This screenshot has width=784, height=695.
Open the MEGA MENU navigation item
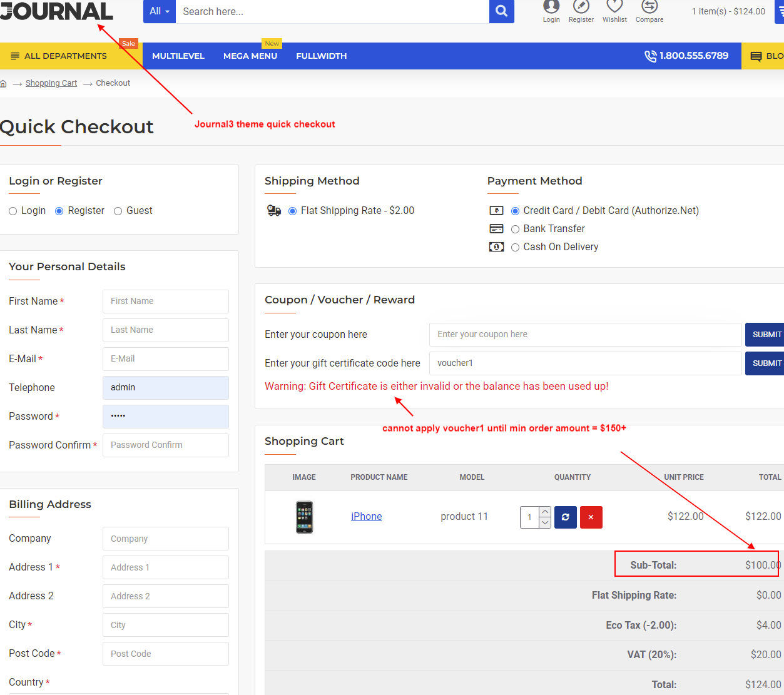coord(250,56)
